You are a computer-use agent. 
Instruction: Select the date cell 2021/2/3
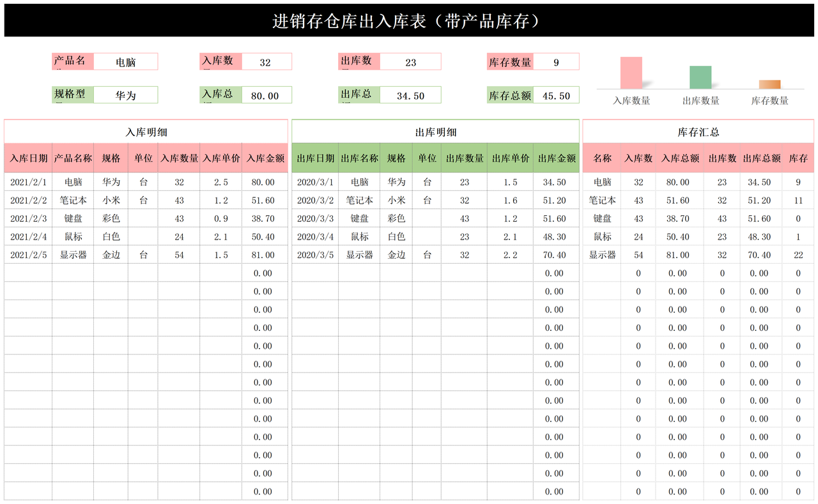pyautogui.click(x=28, y=218)
